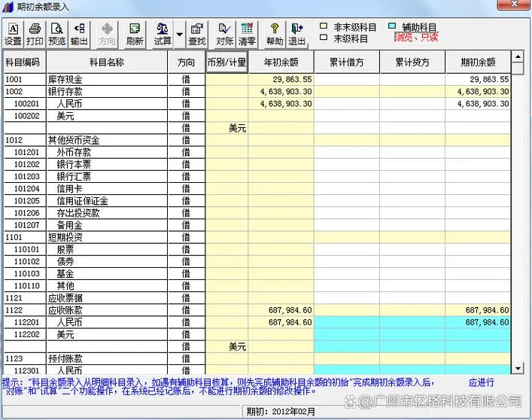Click account code 100202 cell

pyautogui.click(x=25, y=116)
